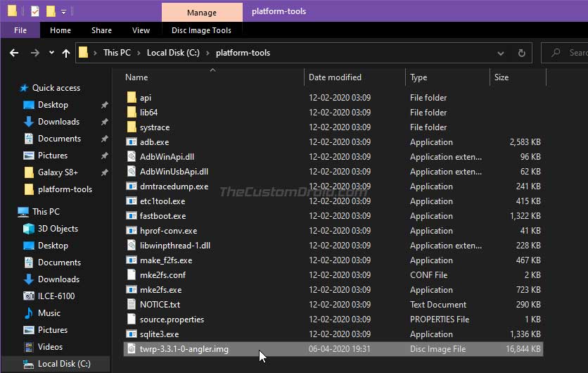Select Pictures under This PC

(53, 330)
